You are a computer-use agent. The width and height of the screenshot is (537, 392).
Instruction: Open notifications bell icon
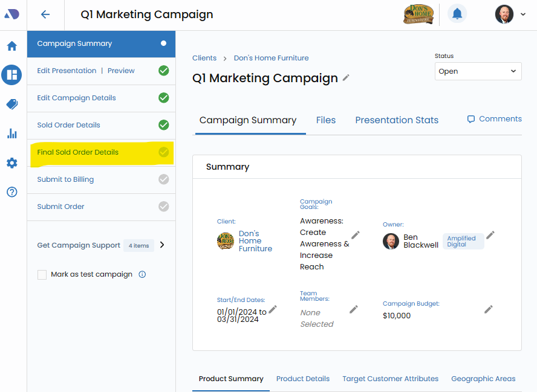(457, 14)
